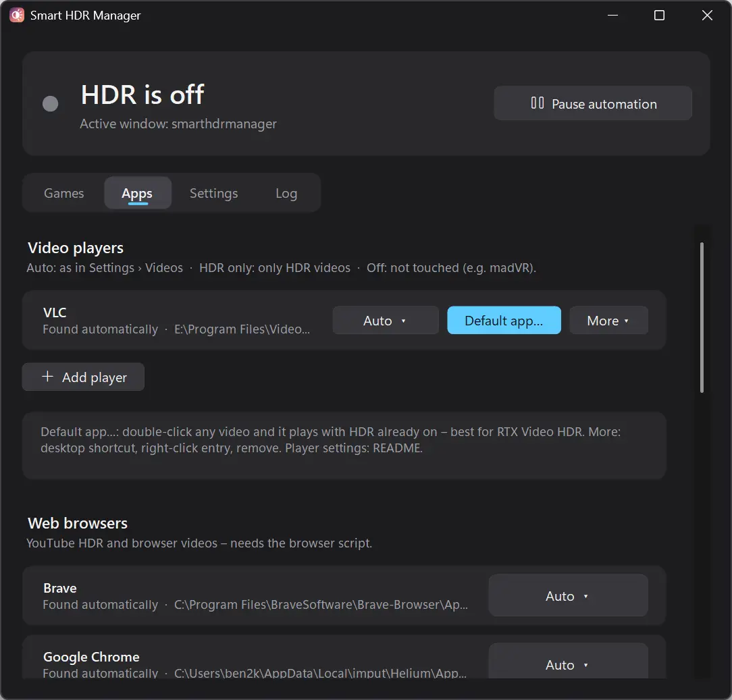The height and width of the screenshot is (700, 732).
Task: Click the pause icon in Pause automation
Action: point(538,103)
